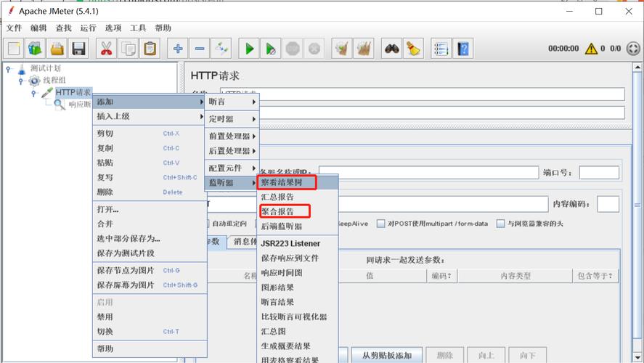Open the Function helper list icon
The image size is (644, 363).
pyautogui.click(x=441, y=49)
